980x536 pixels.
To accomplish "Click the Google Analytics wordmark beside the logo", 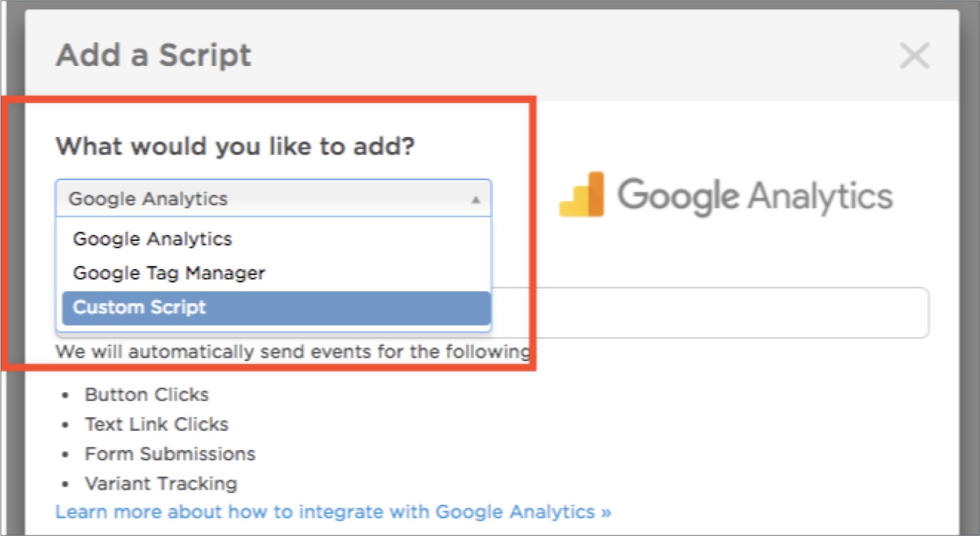I will click(755, 197).
